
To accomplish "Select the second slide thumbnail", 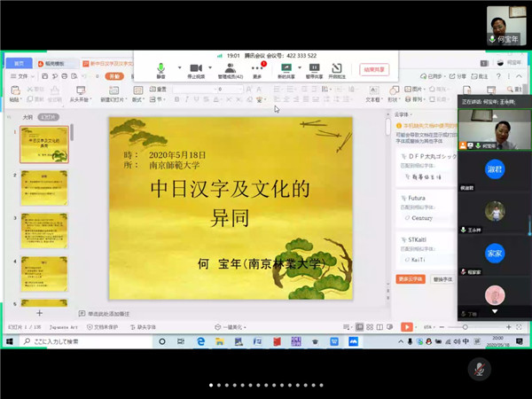I will tap(43, 188).
